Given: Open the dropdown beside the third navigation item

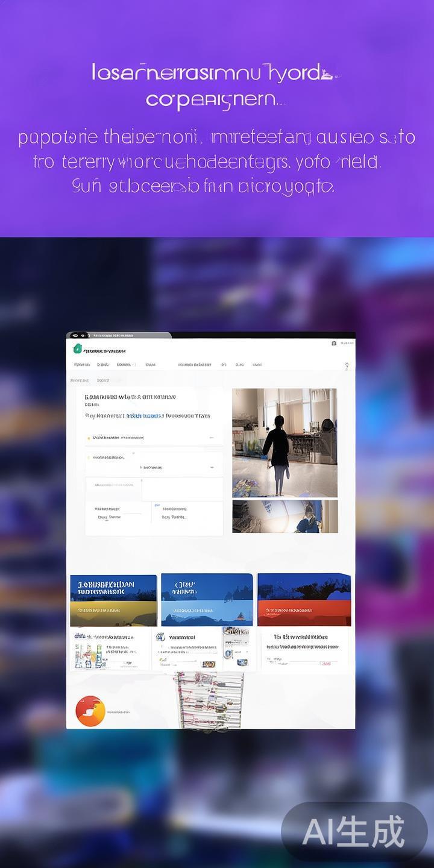Looking at the screenshot, I should 133,365.
